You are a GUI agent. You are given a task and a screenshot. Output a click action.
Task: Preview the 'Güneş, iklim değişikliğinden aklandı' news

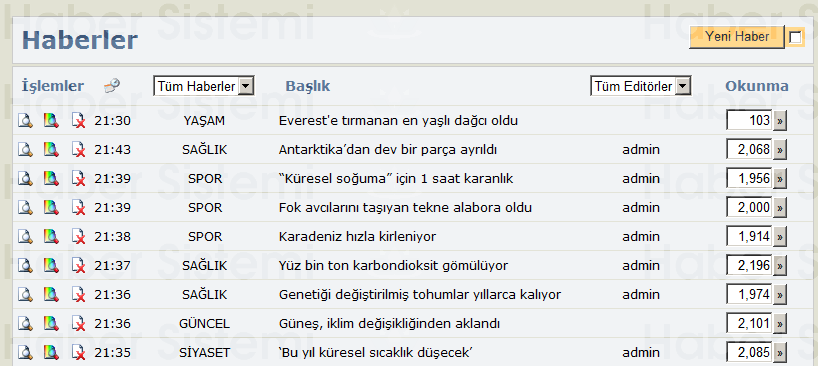[25, 324]
